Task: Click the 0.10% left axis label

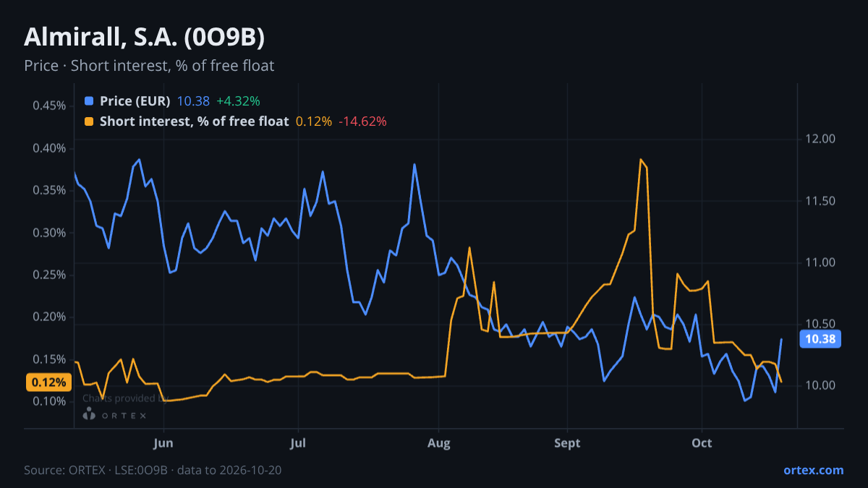Action: (49, 401)
